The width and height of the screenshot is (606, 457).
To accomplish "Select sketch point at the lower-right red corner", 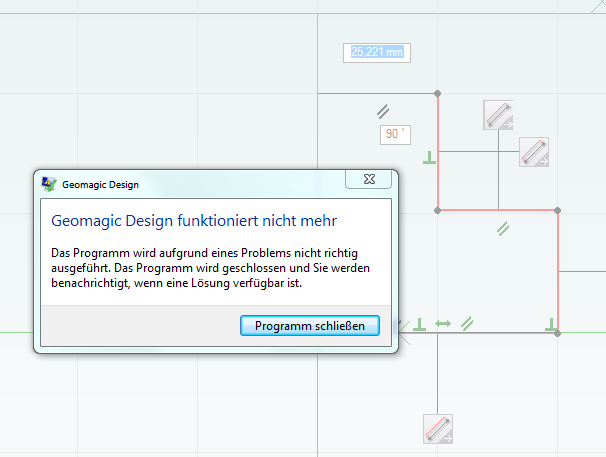I will point(557,333).
